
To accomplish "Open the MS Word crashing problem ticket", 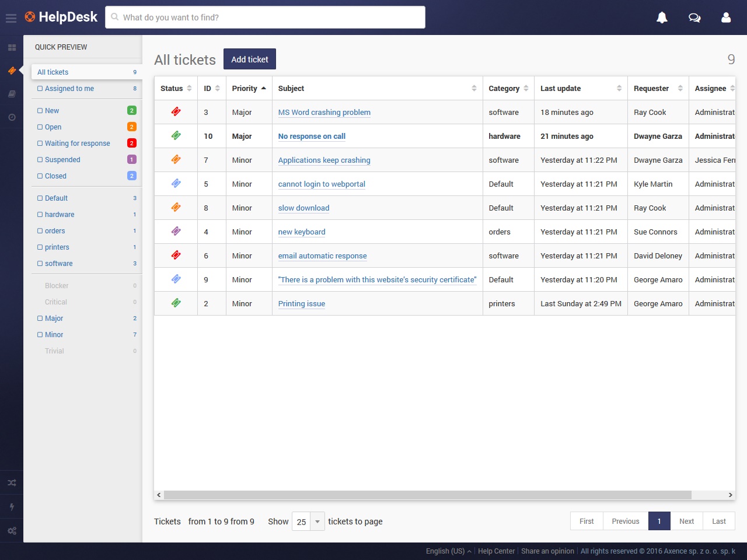I will [x=324, y=113].
